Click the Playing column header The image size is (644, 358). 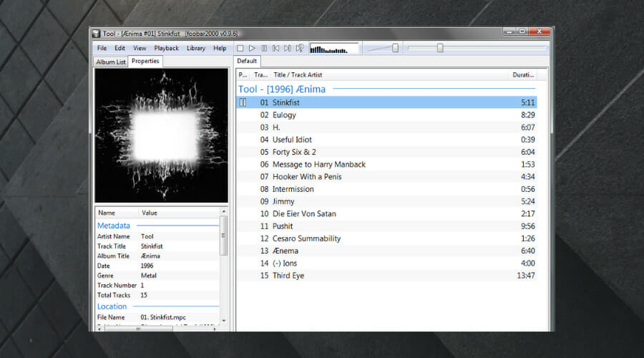(243, 74)
